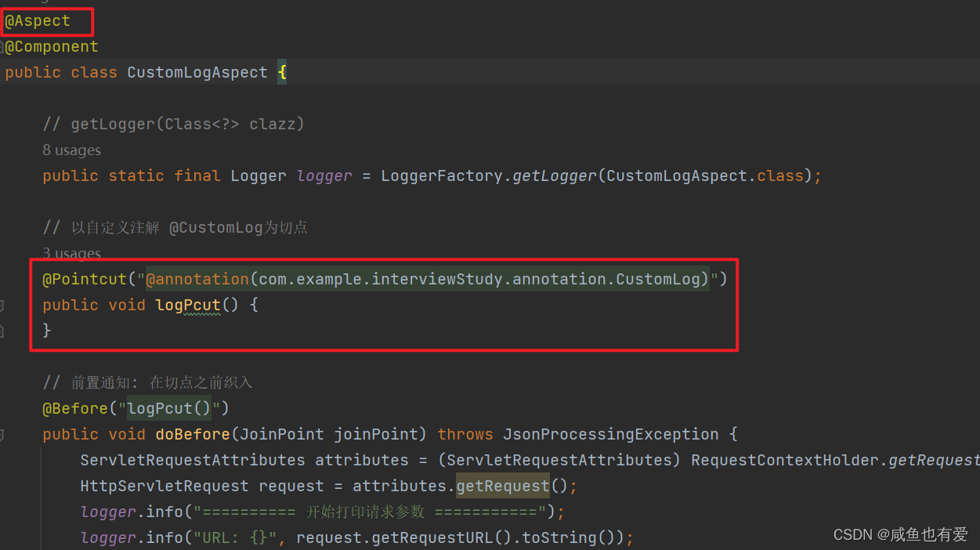Screen dimensions: 980x550
Task: Click the ServletRequestAttributes type at line start
Action: pos(193,460)
